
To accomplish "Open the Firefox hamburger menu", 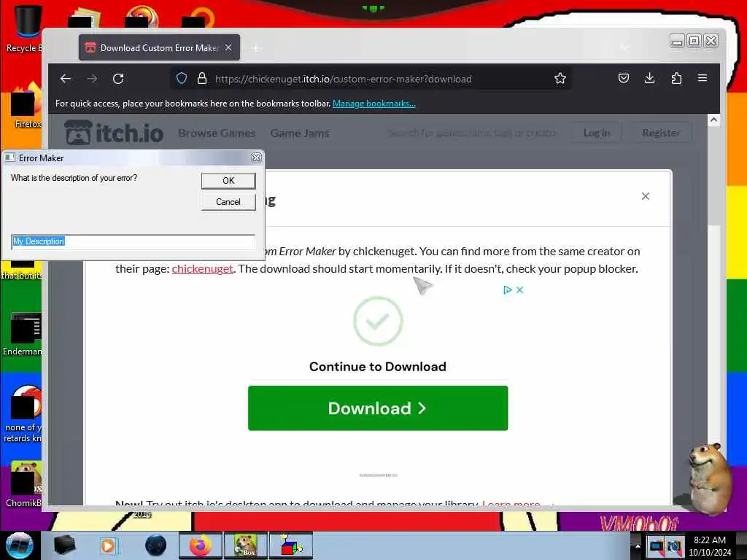I will (703, 78).
